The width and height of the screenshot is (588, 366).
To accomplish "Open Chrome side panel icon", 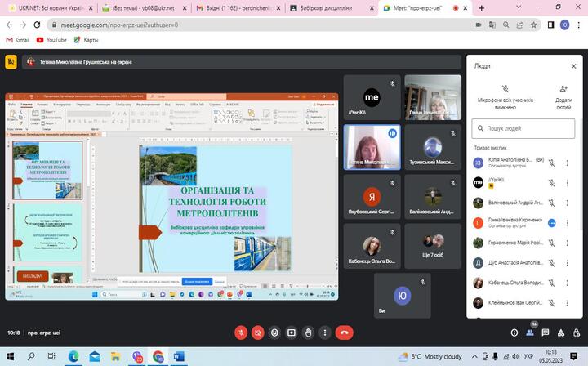I will pyautogui.click(x=550, y=25).
